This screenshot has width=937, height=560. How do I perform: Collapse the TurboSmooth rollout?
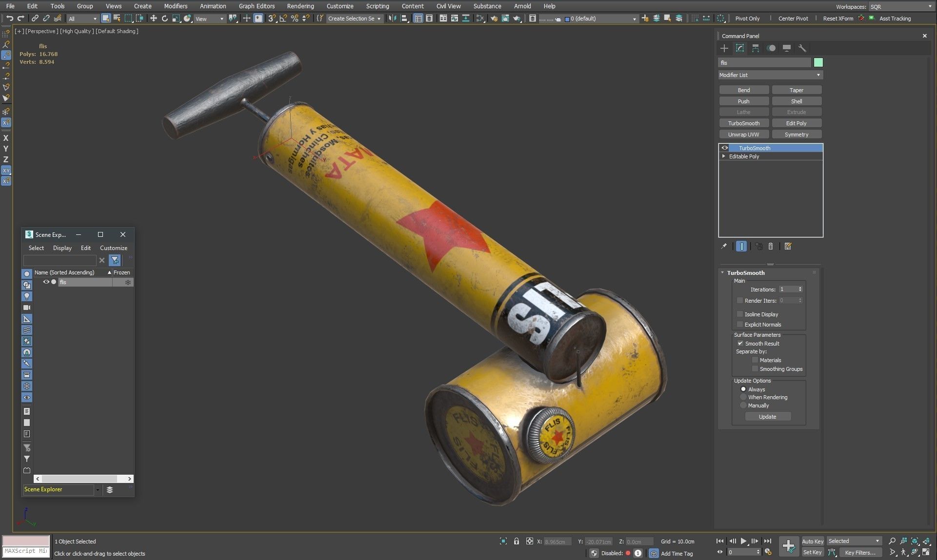722,273
